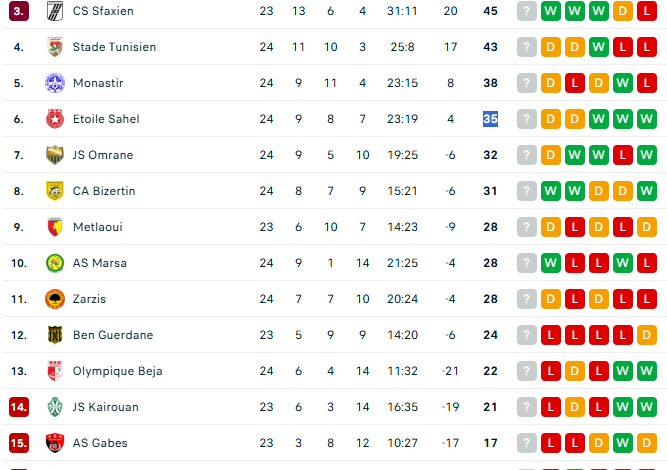
Task: Click the CA Bizertin yellow crest
Action: [55, 191]
